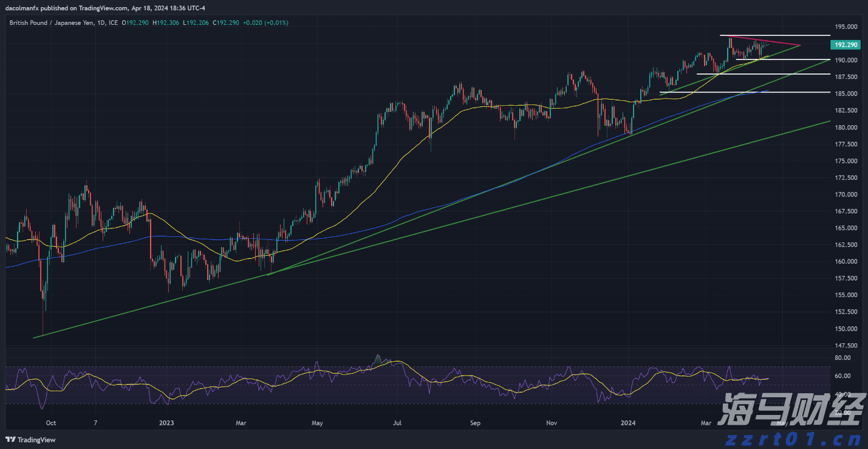Click the high price value H192.306
The image size is (868, 449).
pyautogui.click(x=165, y=22)
